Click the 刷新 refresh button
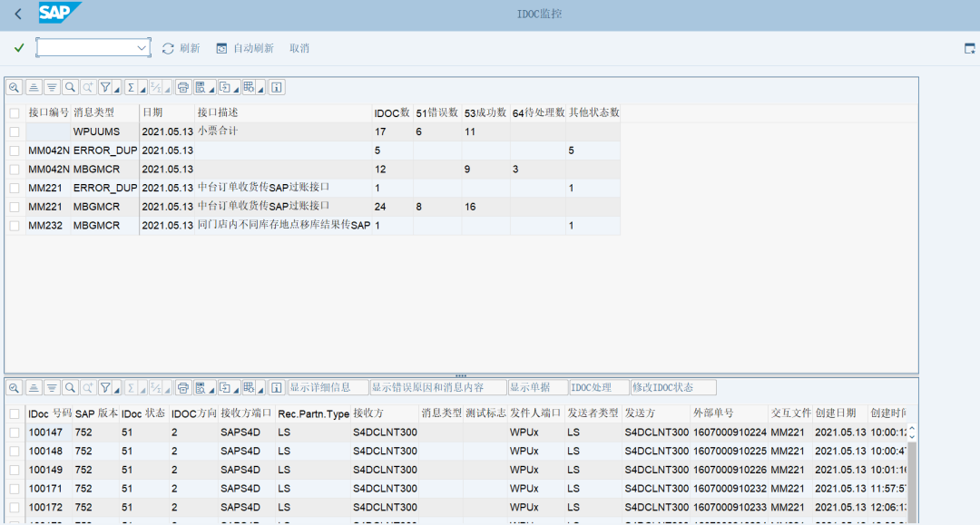The height and width of the screenshot is (525, 980). pos(181,48)
